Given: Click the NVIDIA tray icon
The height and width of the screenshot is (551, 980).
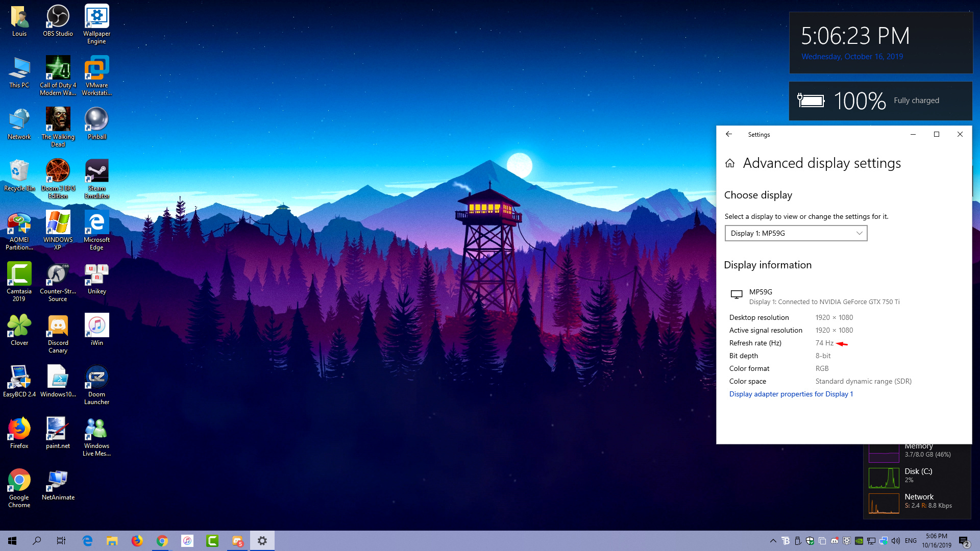Looking at the screenshot, I should coord(859,541).
